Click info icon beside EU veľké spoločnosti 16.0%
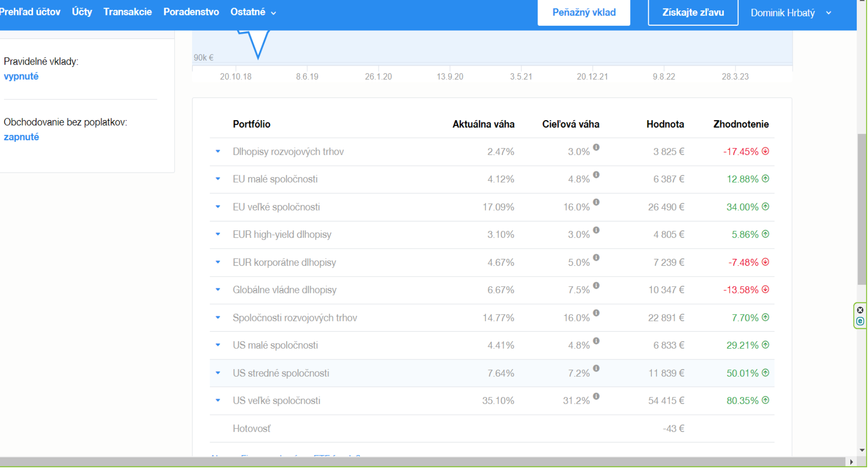The width and height of the screenshot is (868, 470). click(596, 202)
